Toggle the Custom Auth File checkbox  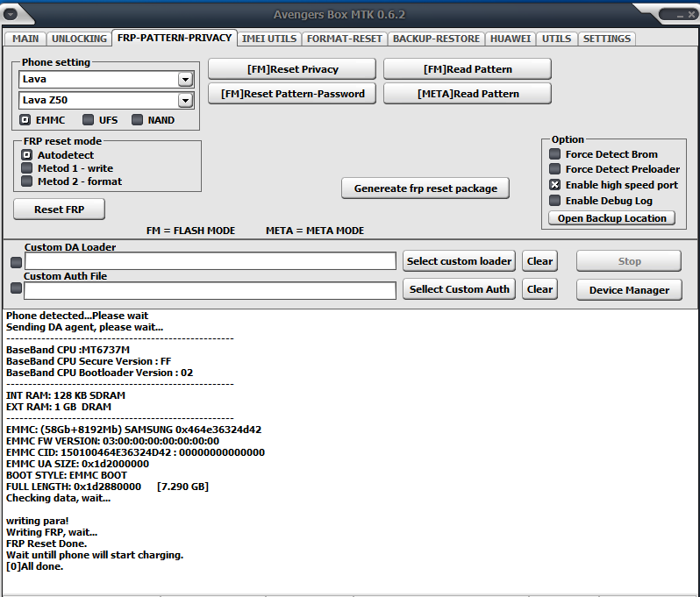(x=16, y=288)
